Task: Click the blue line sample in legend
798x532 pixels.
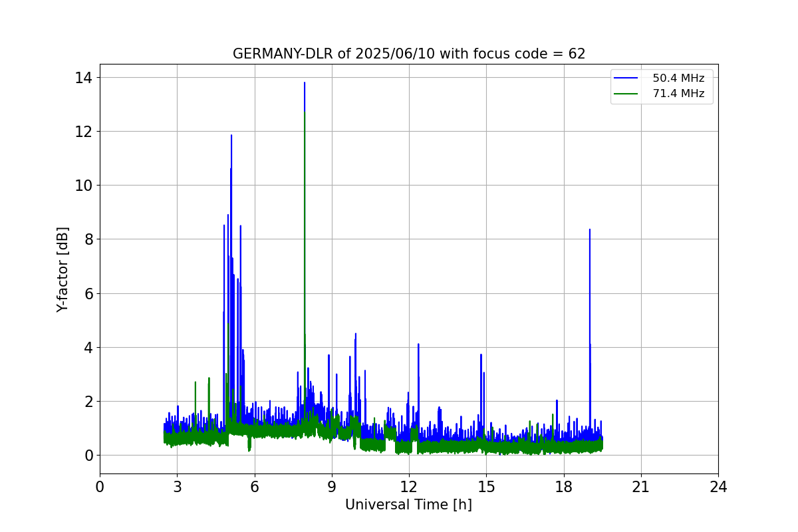Action: click(x=627, y=78)
